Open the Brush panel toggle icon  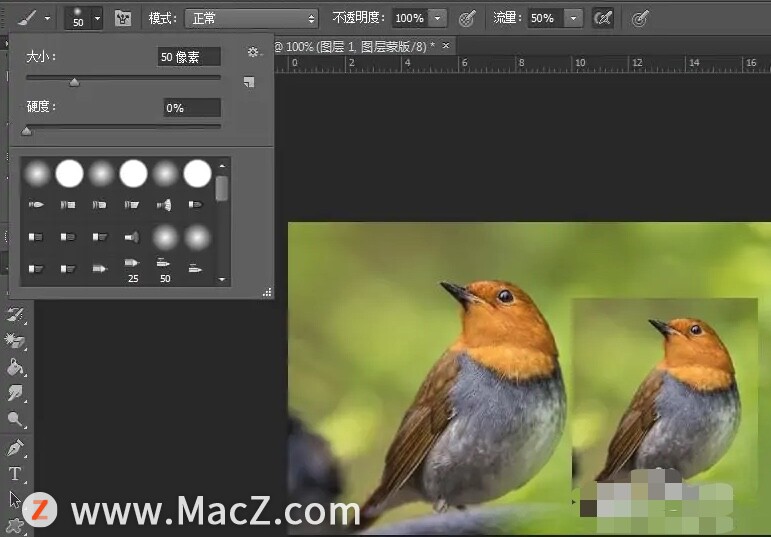coord(124,18)
